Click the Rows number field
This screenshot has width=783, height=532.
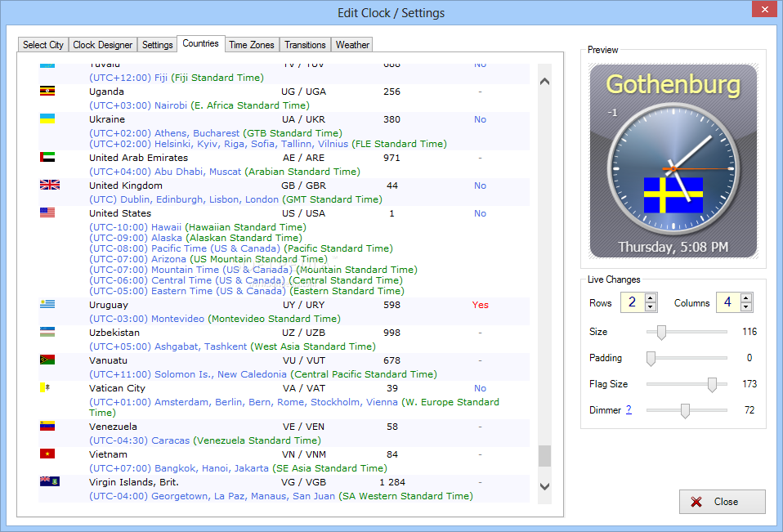633,302
